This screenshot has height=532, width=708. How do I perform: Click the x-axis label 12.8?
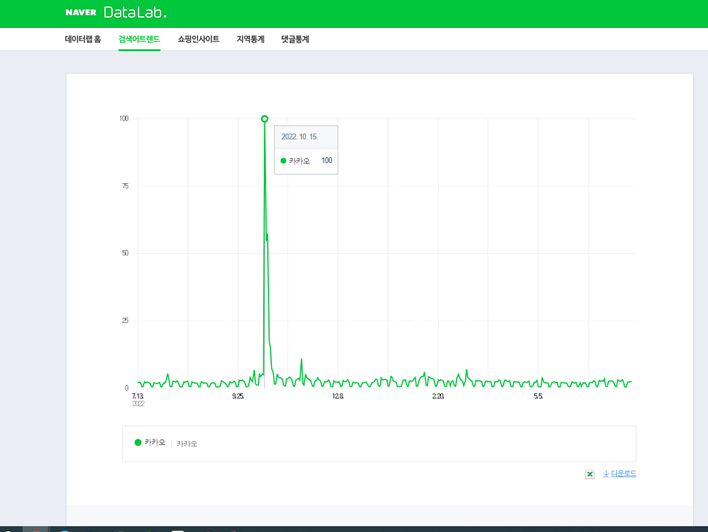(338, 396)
